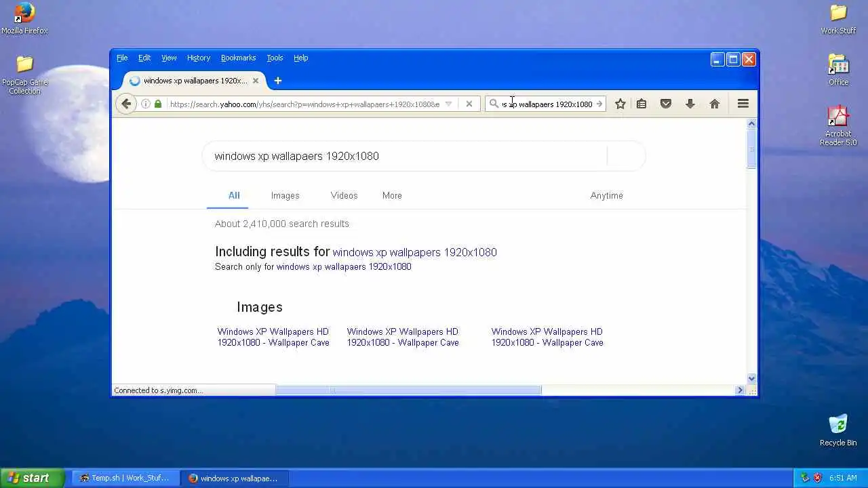Open the Windows Start menu

pyautogui.click(x=32, y=478)
